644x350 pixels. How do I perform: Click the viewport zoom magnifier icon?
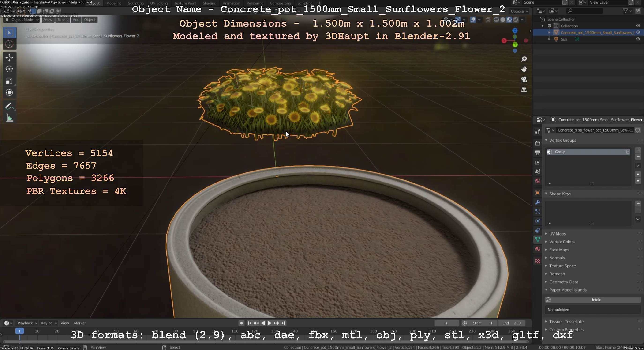point(524,59)
